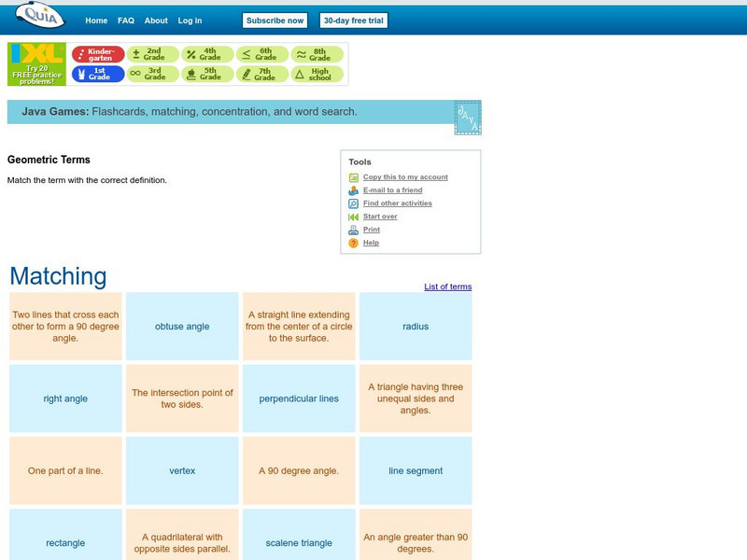Click the 'vertex' card
The image size is (747, 560).
coord(182,470)
